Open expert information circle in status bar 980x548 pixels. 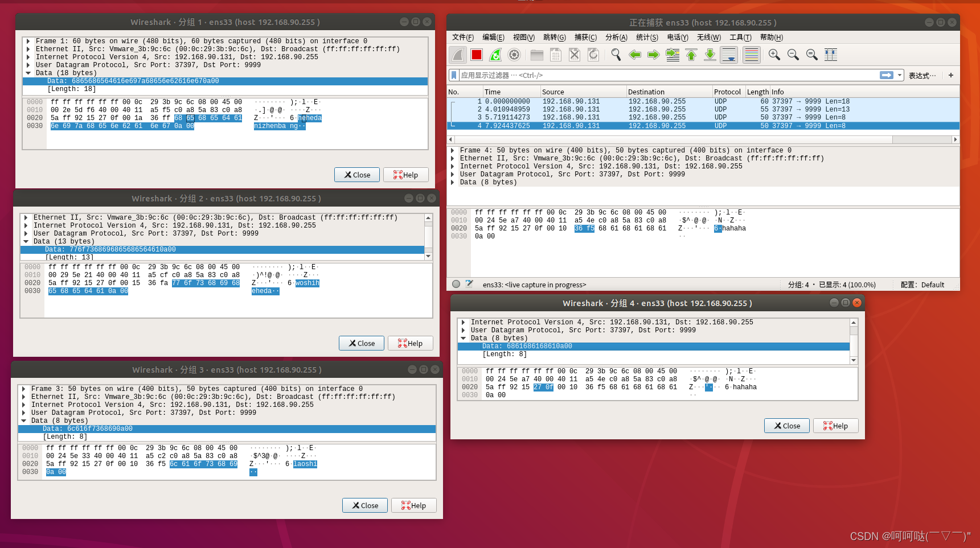456,284
